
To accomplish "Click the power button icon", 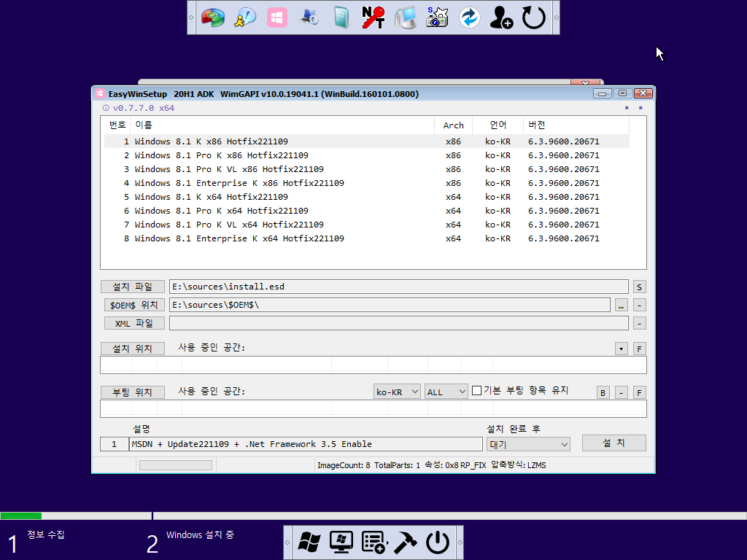I will pyautogui.click(x=438, y=542).
